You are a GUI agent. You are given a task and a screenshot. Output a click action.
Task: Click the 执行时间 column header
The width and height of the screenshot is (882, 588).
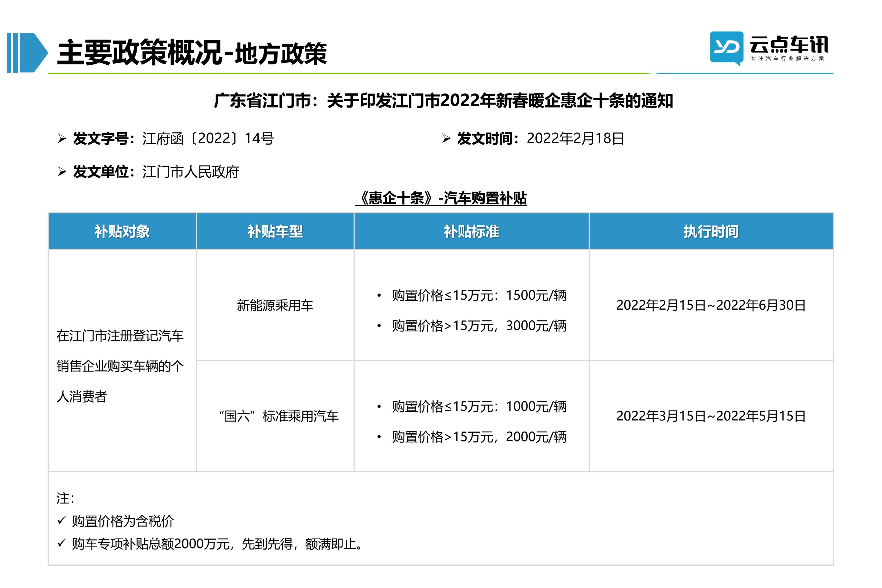click(x=711, y=231)
